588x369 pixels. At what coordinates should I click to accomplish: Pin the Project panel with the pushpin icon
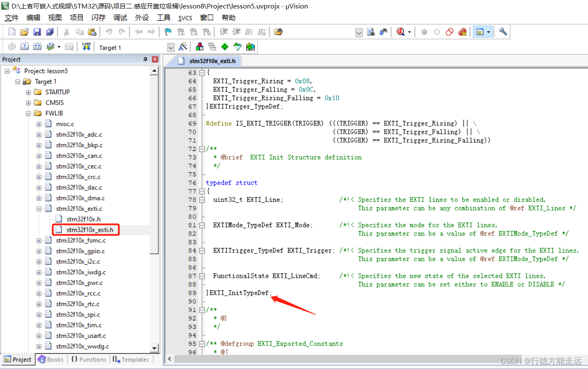(145, 59)
